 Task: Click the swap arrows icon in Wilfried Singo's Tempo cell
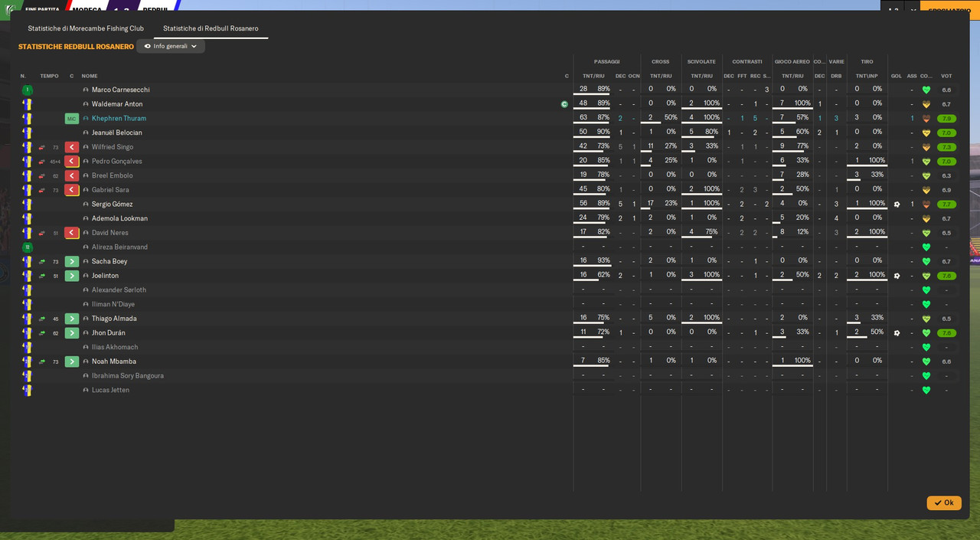[42, 147]
